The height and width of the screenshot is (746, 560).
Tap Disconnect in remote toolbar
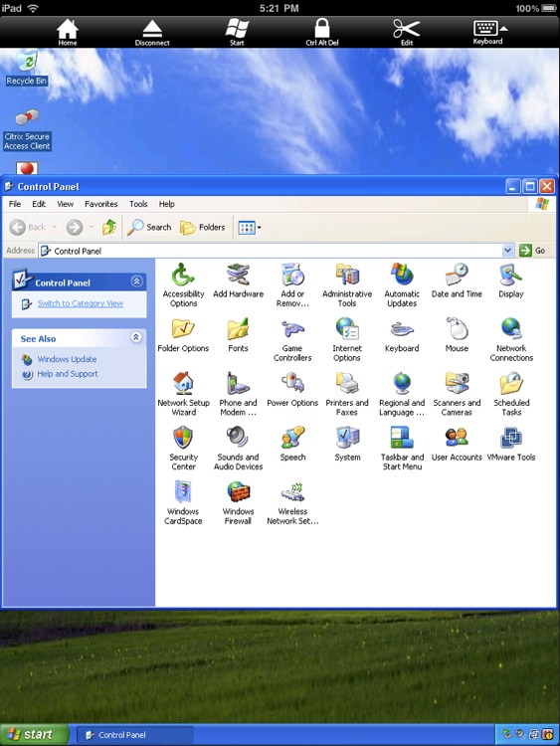coord(152,33)
